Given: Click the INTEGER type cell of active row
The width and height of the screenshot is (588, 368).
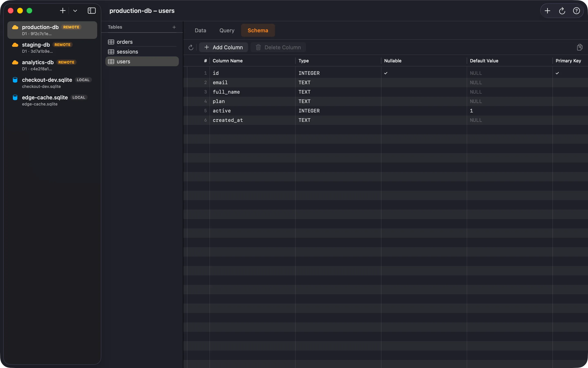Looking at the screenshot, I should (338, 111).
